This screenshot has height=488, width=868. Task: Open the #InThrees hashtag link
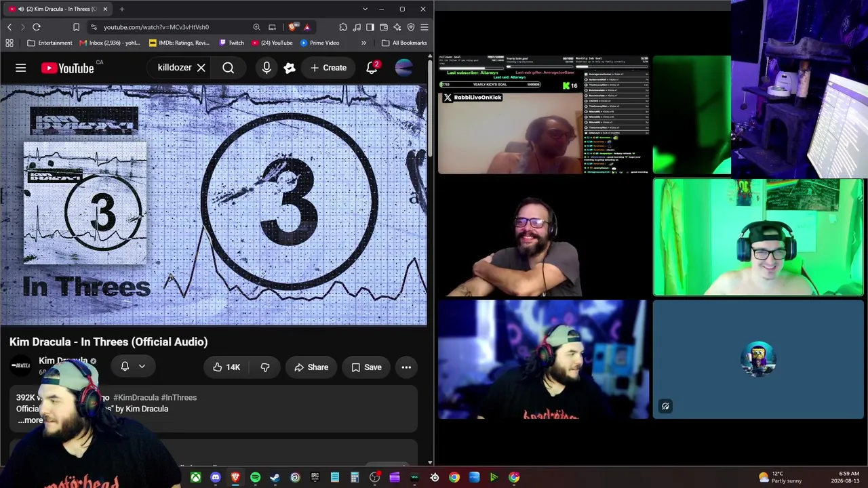(179, 397)
